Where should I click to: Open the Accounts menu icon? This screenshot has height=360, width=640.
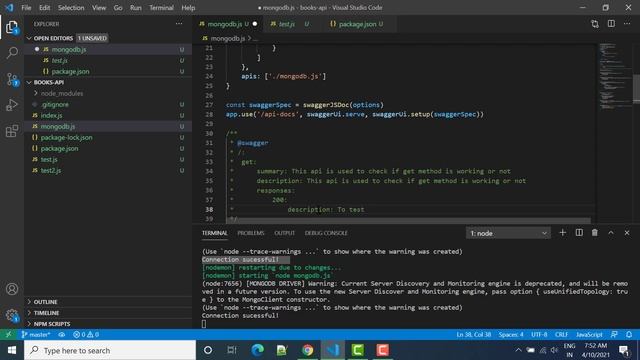tap(12, 289)
